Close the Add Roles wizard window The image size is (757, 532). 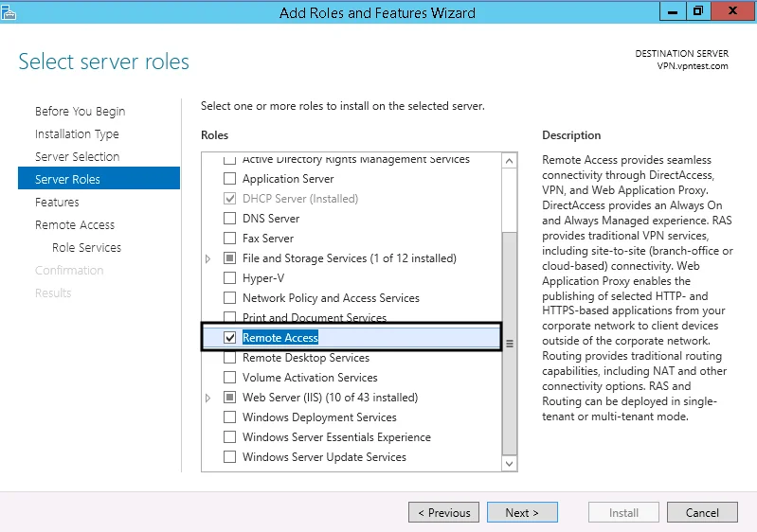pyautogui.click(x=733, y=11)
